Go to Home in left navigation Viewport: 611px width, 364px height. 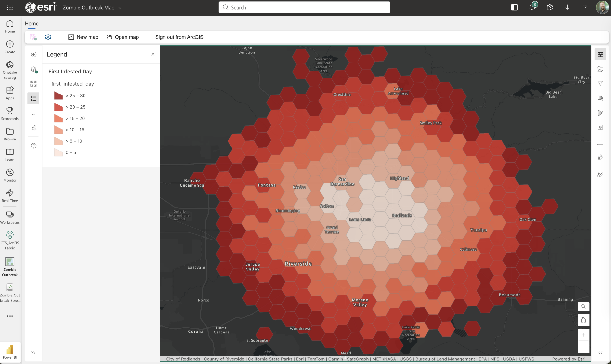coord(10,26)
